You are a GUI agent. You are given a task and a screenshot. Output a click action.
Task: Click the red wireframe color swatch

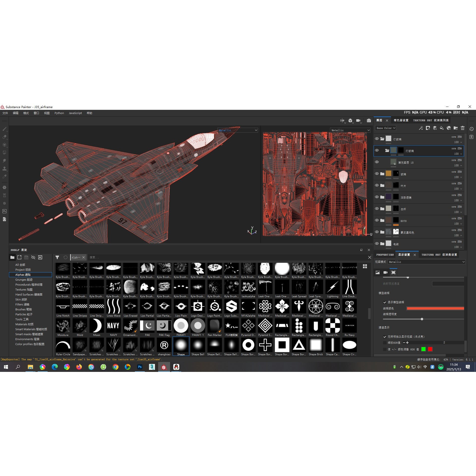tap(436, 308)
